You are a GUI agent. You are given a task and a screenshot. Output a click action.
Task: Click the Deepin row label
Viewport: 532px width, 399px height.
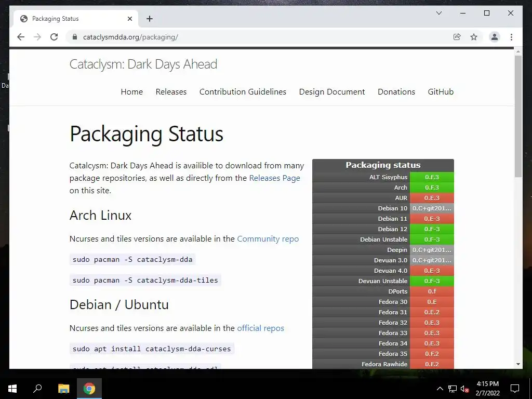[397, 250]
